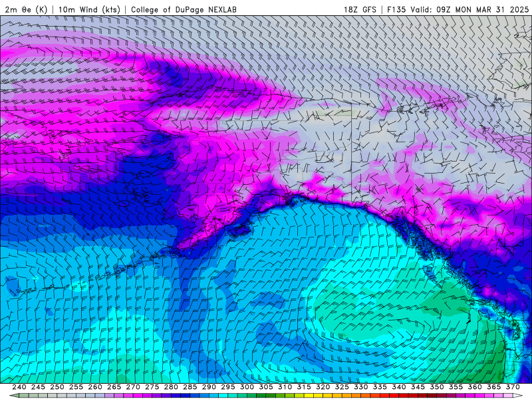This screenshot has width=532, height=399.
Task: Click the 365 legend value
Action: click(494, 387)
